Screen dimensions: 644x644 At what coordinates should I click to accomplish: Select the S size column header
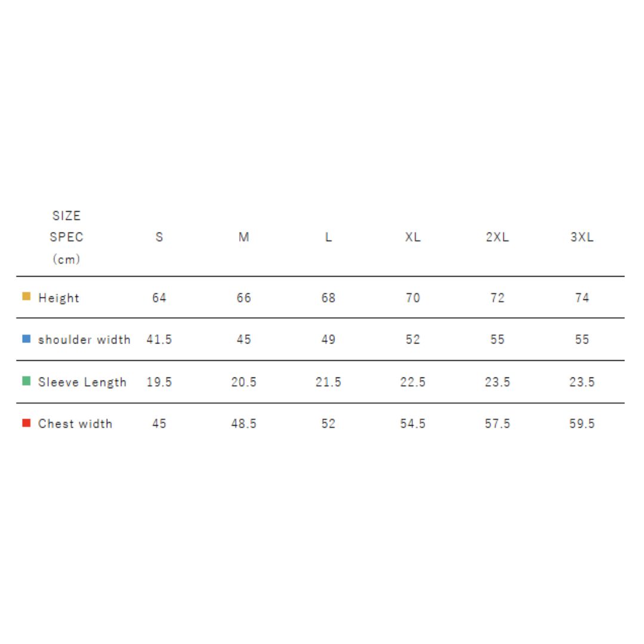click(x=159, y=237)
